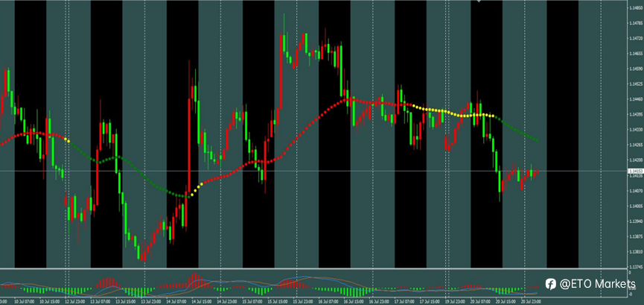Click price level 1.14005 on the scale
The image size is (644, 305).
pyautogui.click(x=637, y=206)
